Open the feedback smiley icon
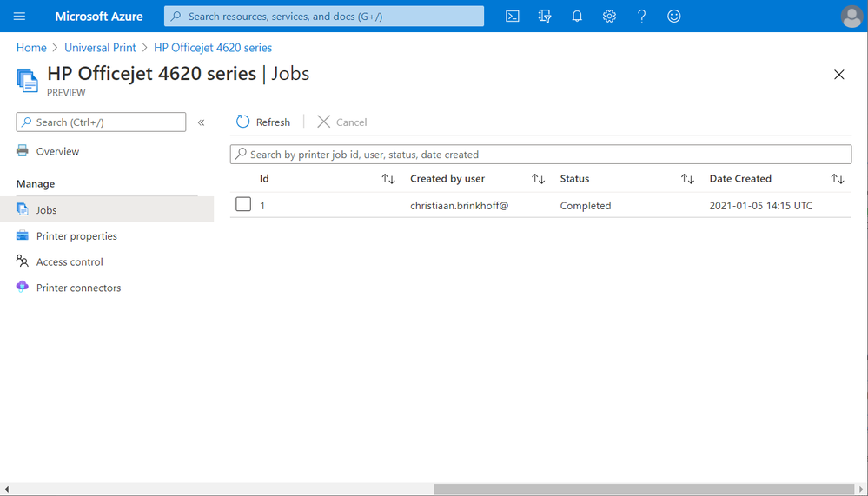The width and height of the screenshot is (868, 496). (673, 16)
